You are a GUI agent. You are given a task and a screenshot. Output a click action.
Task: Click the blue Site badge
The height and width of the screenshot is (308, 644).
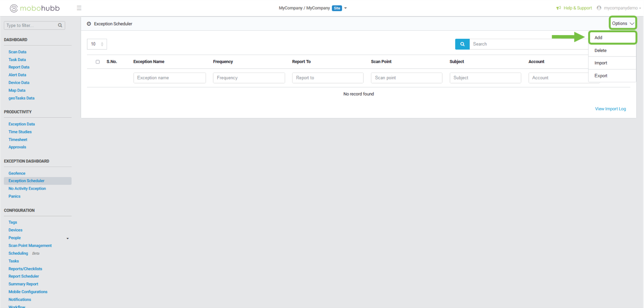click(x=337, y=8)
